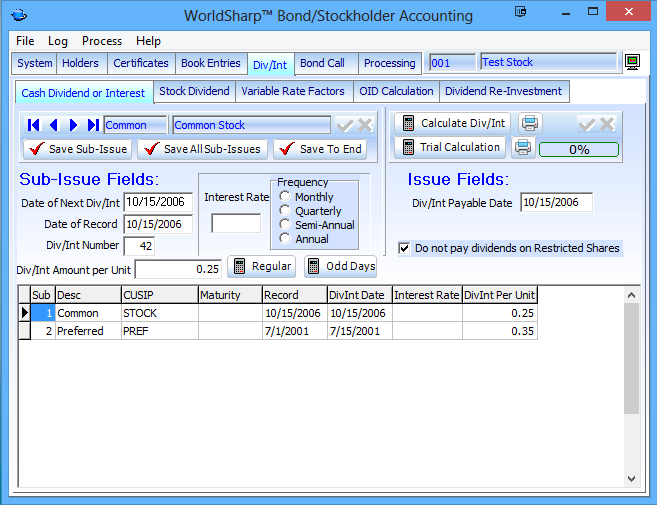The width and height of the screenshot is (657, 505).
Task: Open the Variable Rate Factors tab
Action: [x=293, y=91]
